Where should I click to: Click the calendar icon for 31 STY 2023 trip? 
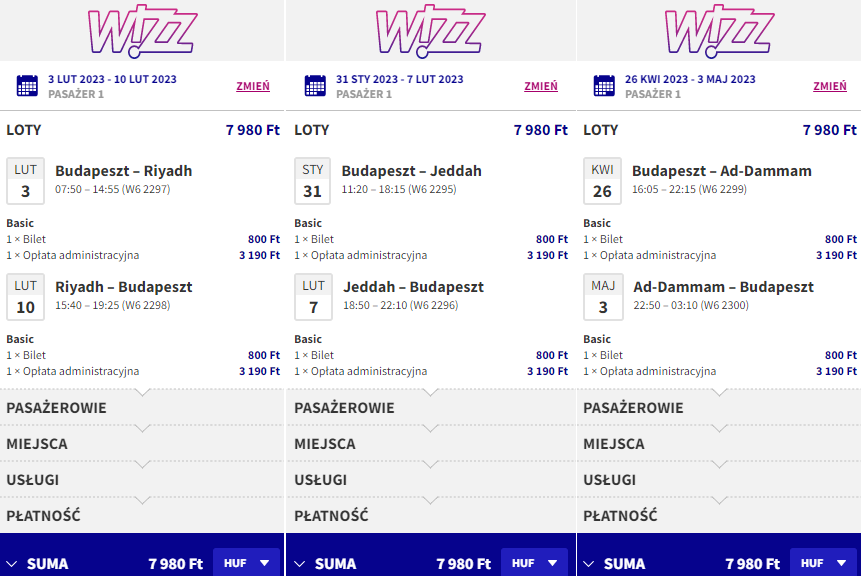coord(315,86)
